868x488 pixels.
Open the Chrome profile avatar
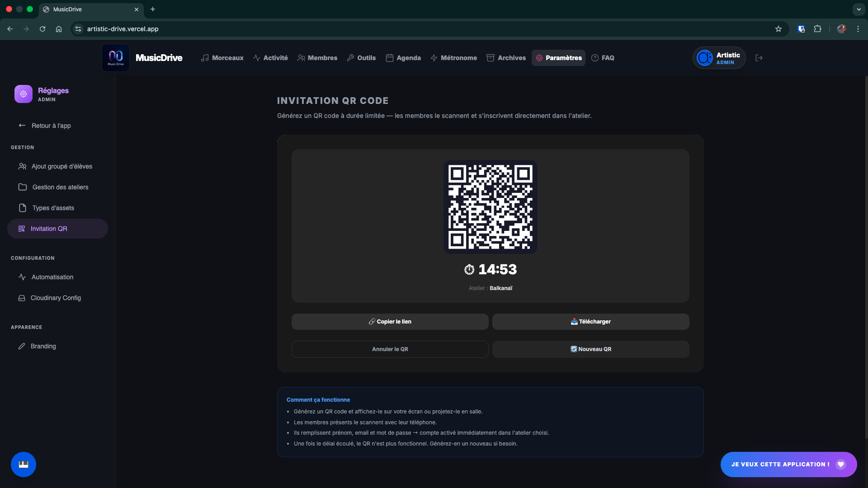click(841, 29)
